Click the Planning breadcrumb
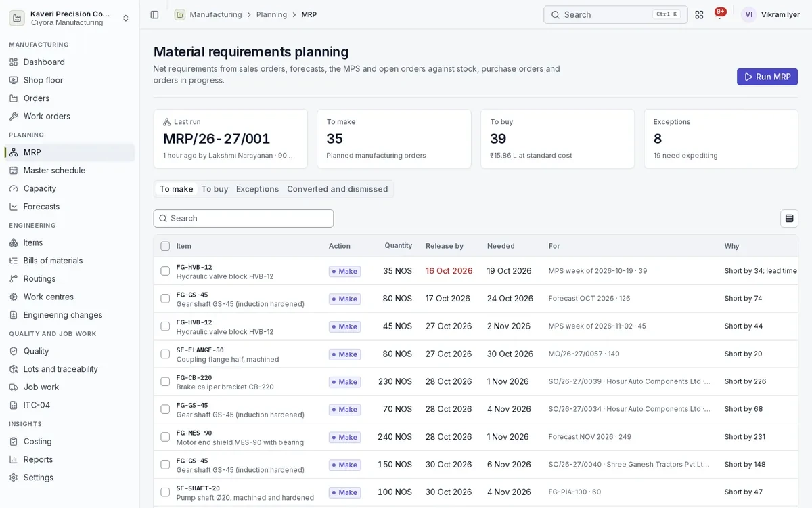The image size is (812, 508). (271, 14)
